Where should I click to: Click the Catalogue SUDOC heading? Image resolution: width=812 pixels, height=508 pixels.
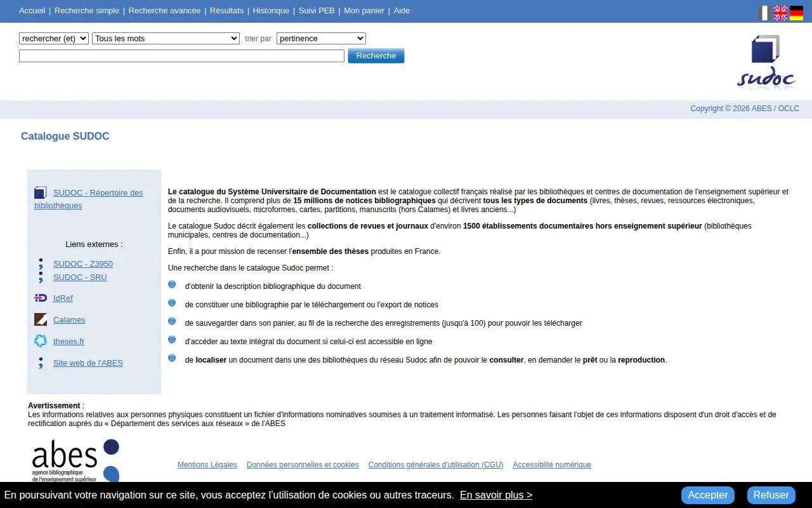coord(65,136)
